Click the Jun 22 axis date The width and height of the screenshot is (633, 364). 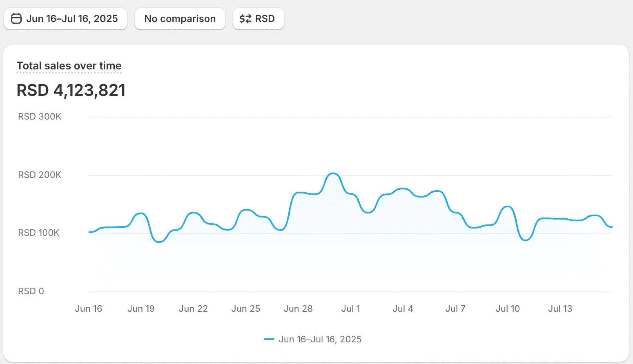click(x=193, y=309)
